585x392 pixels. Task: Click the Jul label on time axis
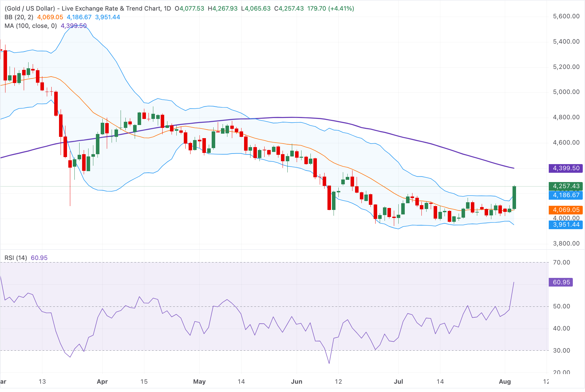tap(398, 382)
